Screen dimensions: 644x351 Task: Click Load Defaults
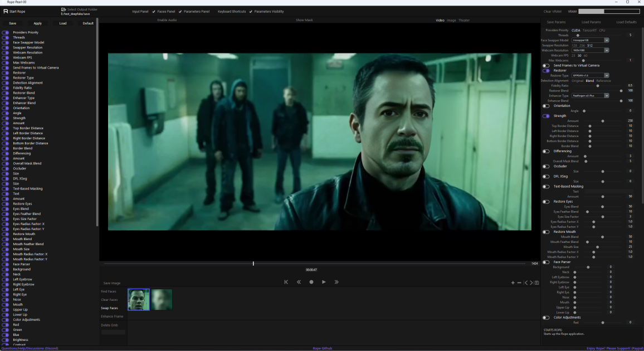point(626,22)
